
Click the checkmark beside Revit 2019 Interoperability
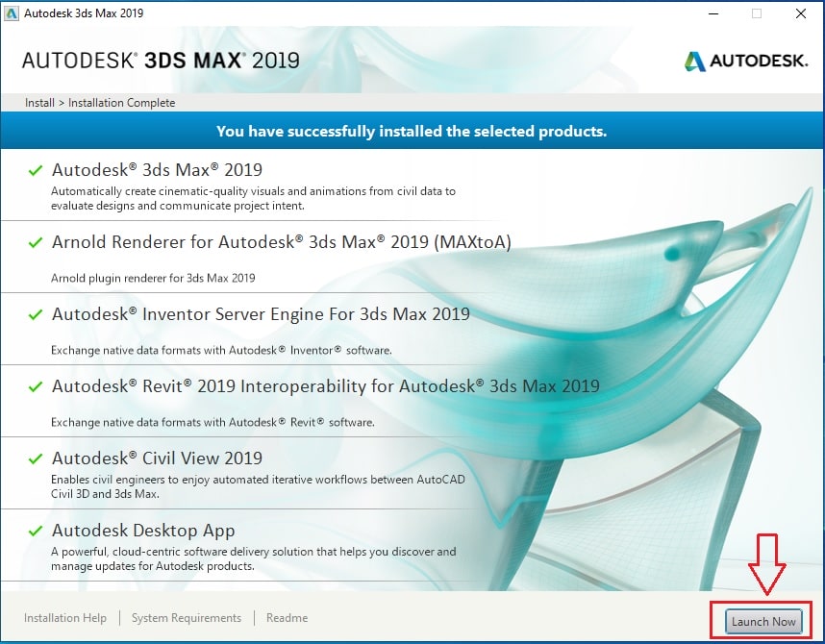click(36, 386)
